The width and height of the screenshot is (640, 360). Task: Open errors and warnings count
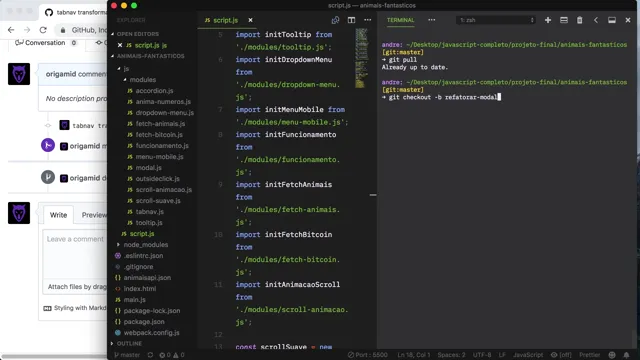pos(172,355)
